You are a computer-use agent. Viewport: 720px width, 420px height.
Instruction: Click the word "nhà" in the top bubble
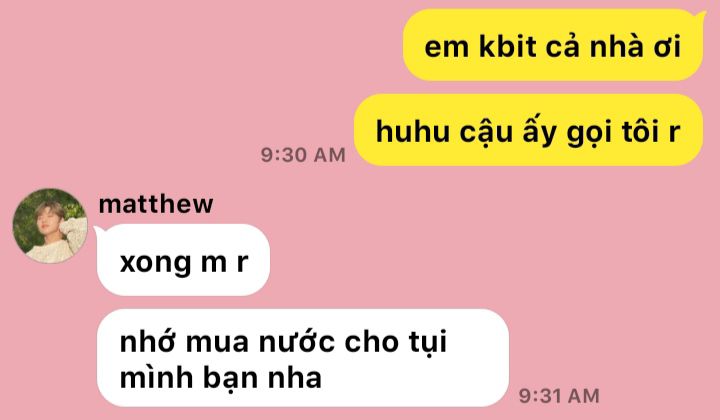pyautogui.click(x=617, y=46)
